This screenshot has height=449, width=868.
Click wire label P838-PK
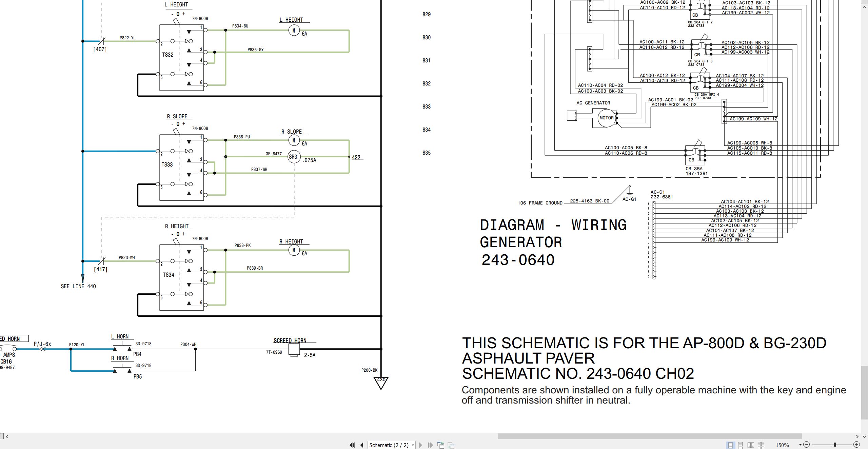click(x=242, y=245)
